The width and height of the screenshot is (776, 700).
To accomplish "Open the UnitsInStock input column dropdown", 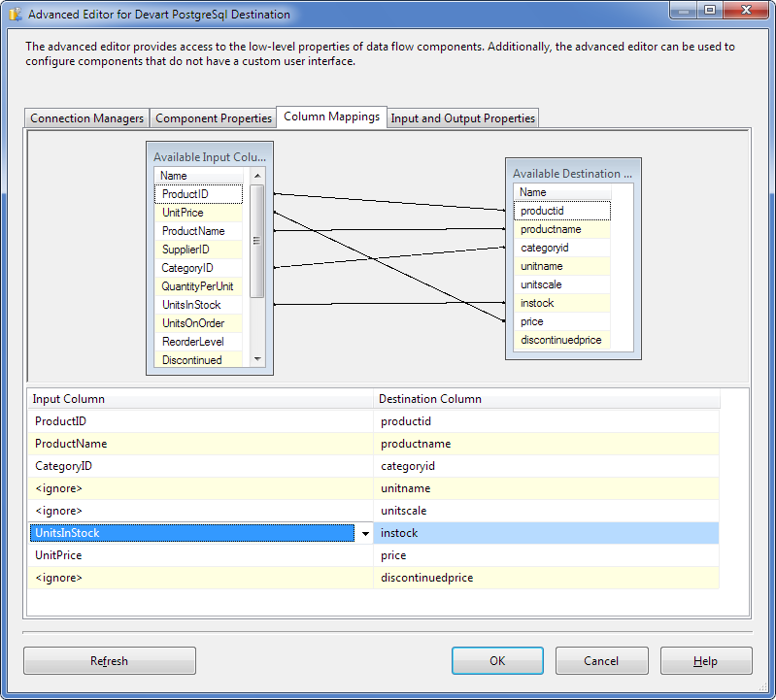I will [365, 534].
